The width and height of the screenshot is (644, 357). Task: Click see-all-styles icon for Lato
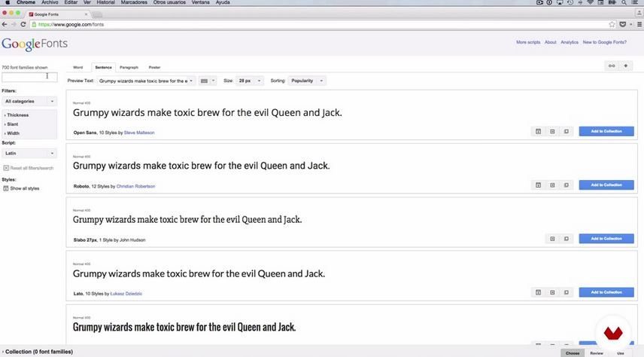pyautogui.click(x=539, y=292)
